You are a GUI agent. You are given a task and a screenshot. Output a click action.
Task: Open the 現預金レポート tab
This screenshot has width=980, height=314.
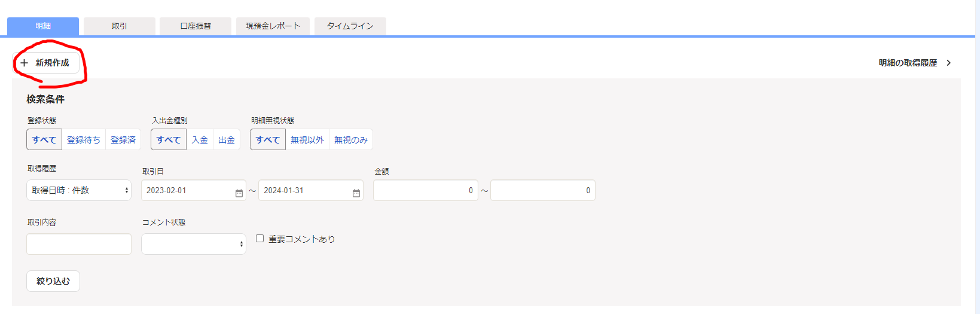point(273,26)
